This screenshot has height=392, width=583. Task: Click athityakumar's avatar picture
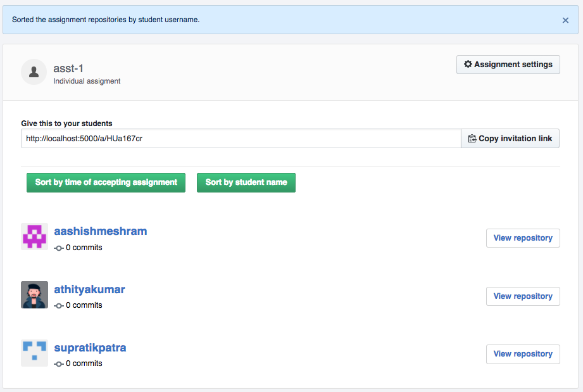[35, 294]
